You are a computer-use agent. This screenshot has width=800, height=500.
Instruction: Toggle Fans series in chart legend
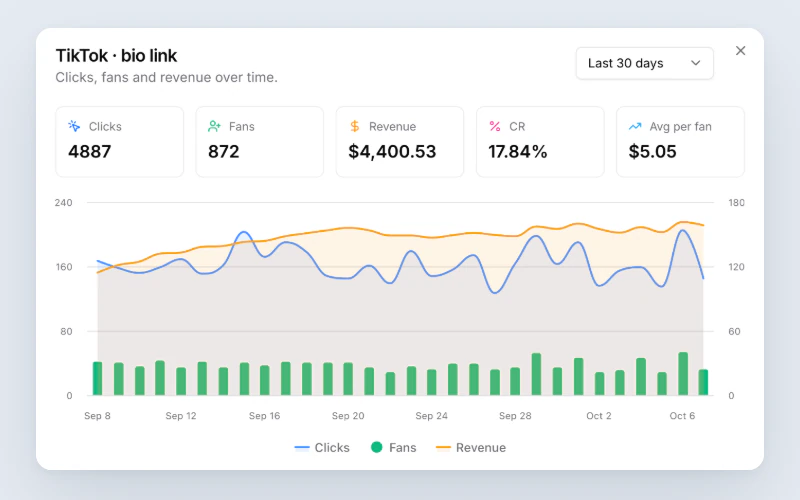tap(393, 447)
